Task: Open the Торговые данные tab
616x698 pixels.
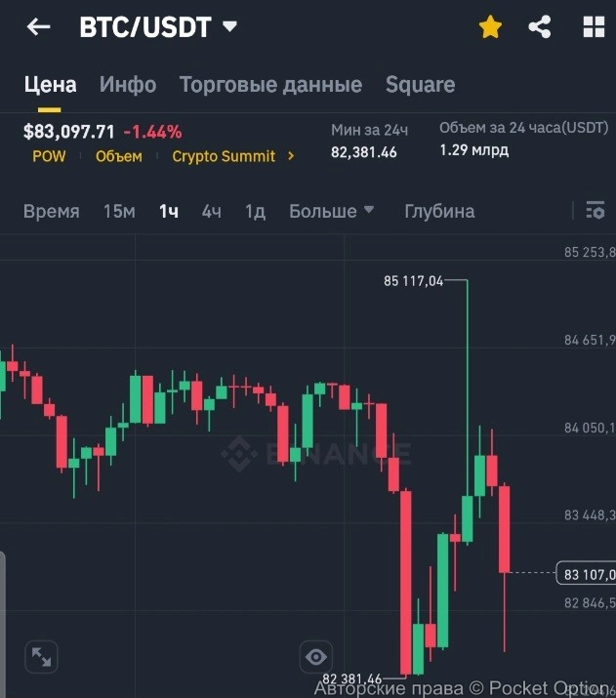Action: pyautogui.click(x=270, y=85)
